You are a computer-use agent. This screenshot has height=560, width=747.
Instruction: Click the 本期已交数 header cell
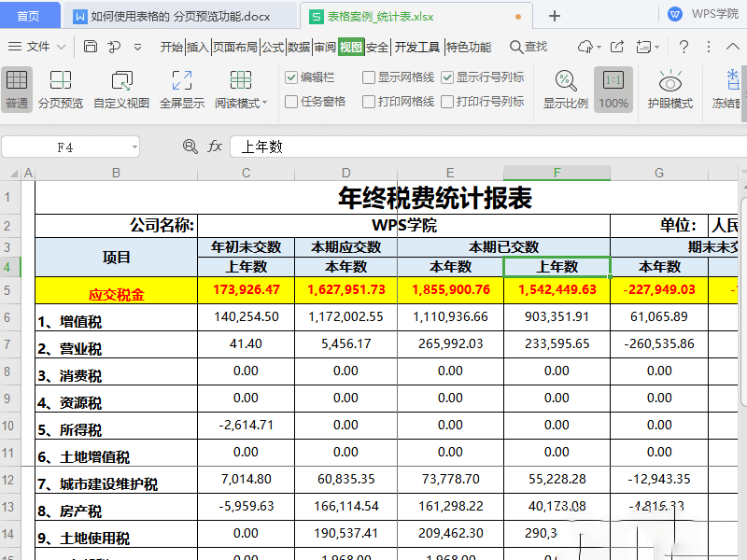[503, 247]
